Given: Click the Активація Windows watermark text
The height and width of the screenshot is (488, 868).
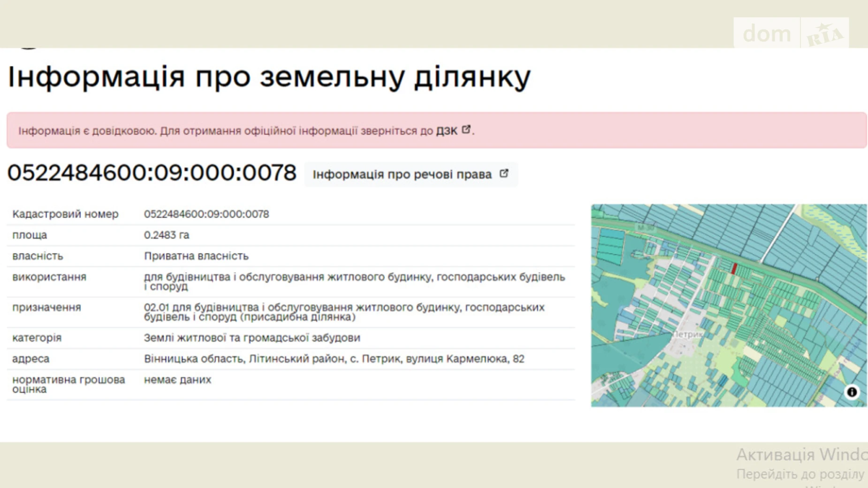Looking at the screenshot, I should [x=801, y=455].
